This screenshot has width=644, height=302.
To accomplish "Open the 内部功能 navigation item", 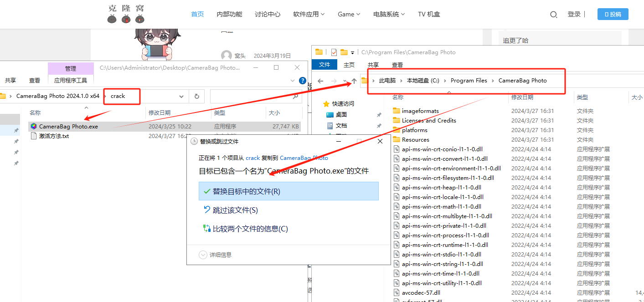I will coord(229,14).
